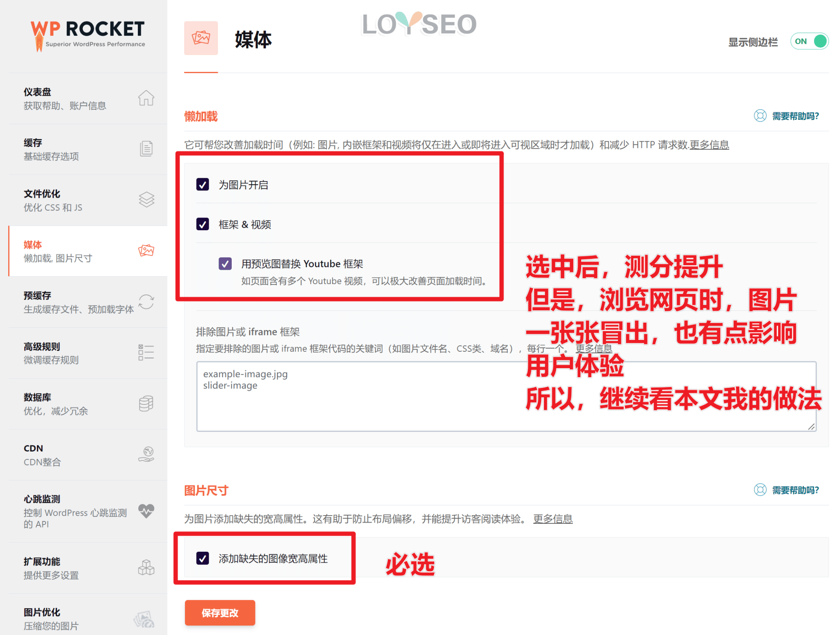
Task: Open the 数据库 menu item
Action: pyautogui.click(x=88, y=404)
